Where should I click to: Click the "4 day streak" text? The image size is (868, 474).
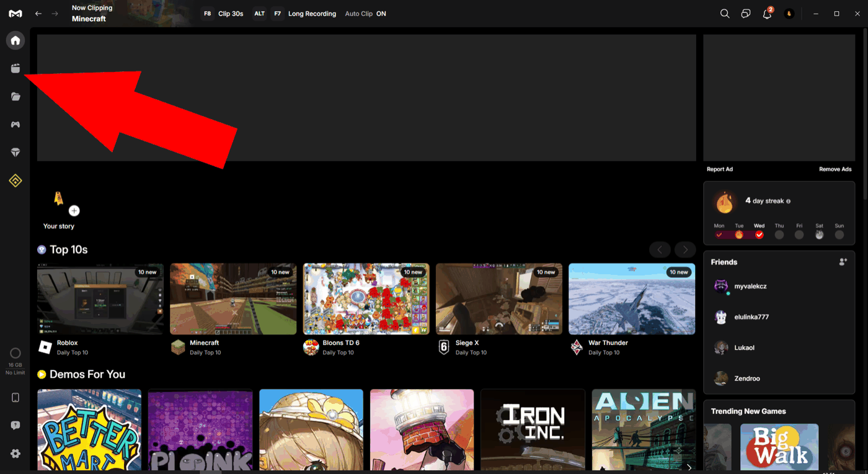[x=764, y=201]
